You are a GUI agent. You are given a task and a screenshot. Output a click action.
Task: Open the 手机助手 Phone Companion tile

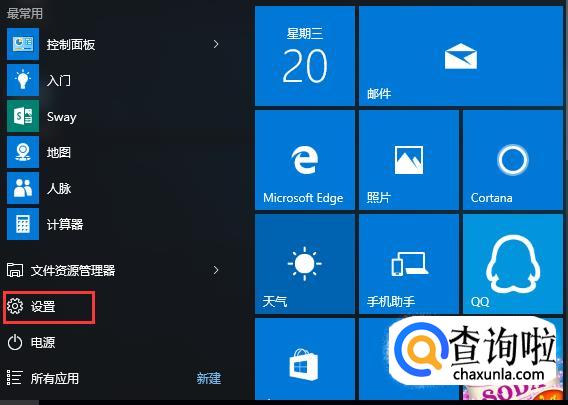(x=409, y=264)
